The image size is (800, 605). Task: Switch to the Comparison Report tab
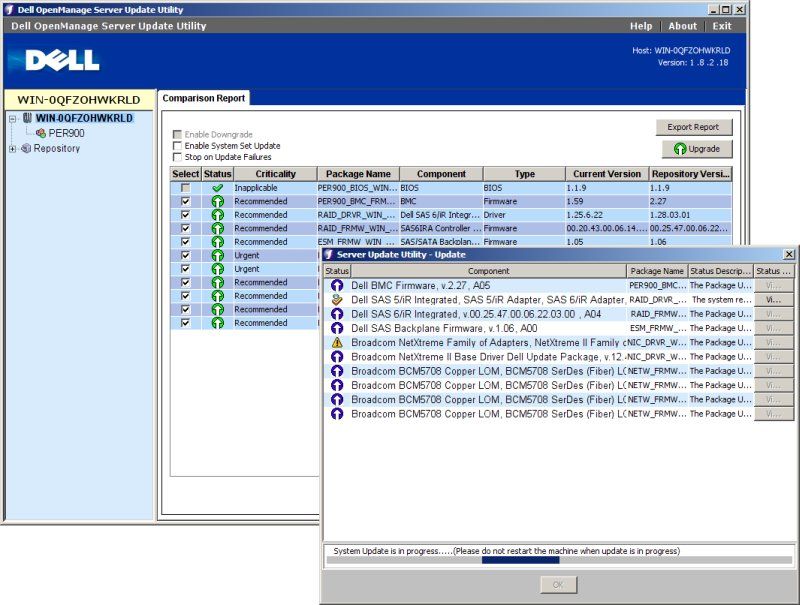204,98
